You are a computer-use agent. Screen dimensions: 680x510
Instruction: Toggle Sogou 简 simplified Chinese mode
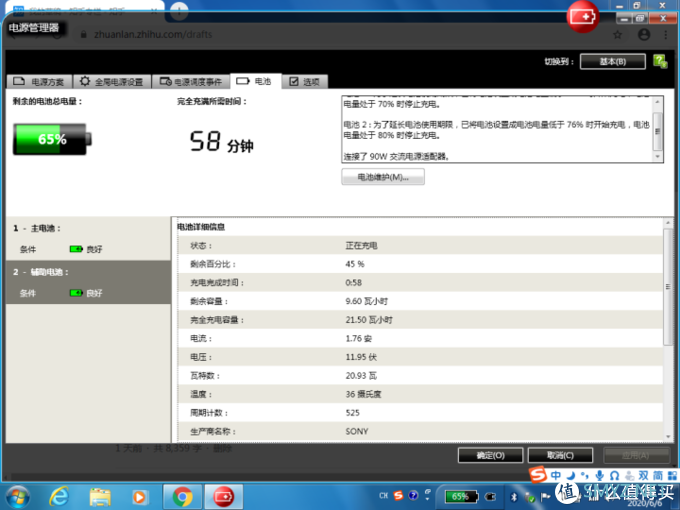(x=658, y=476)
